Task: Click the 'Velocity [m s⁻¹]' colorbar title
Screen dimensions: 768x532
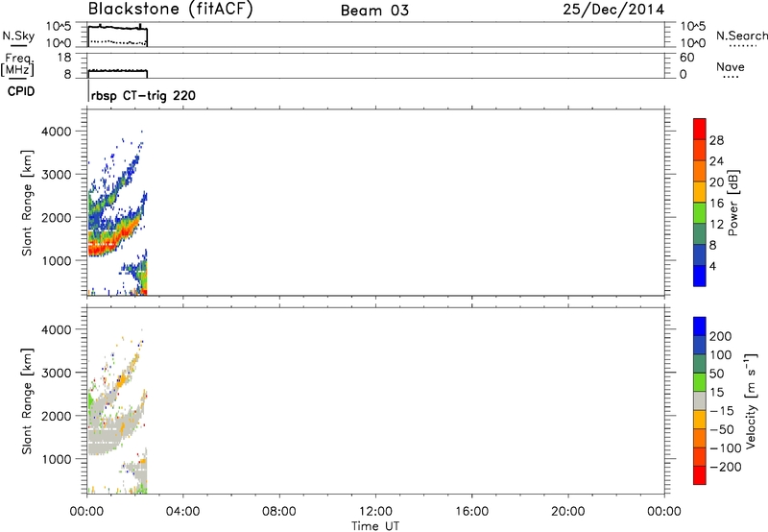Action: pos(751,401)
